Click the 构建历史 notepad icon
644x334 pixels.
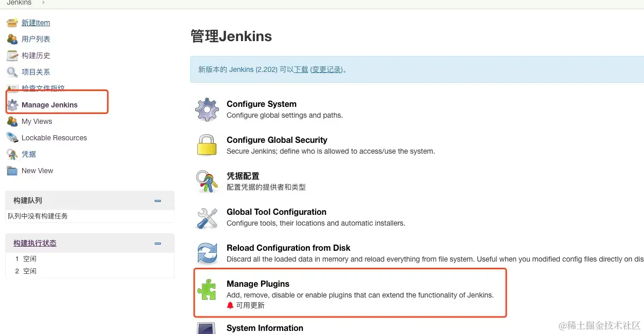coord(12,55)
